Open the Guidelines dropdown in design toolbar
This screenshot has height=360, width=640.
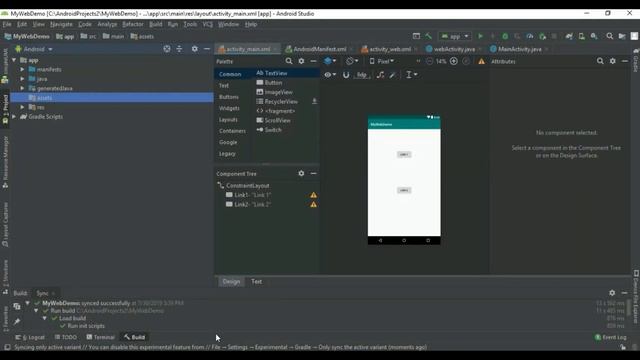411,75
